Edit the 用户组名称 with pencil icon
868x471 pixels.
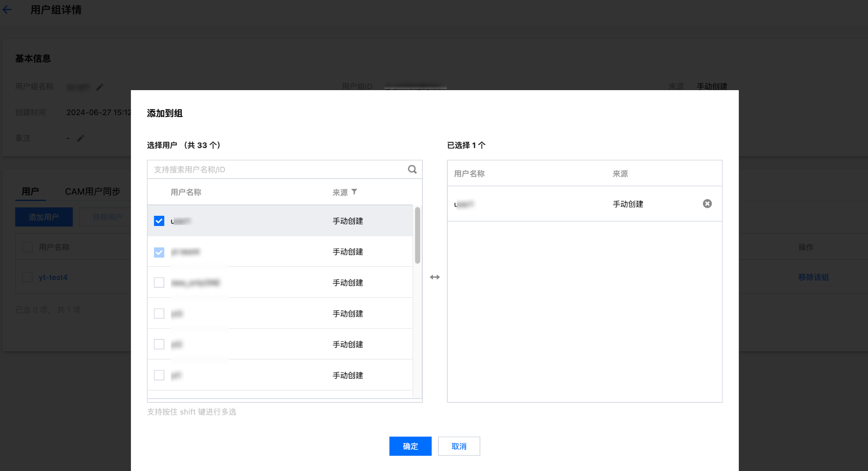pyautogui.click(x=100, y=87)
